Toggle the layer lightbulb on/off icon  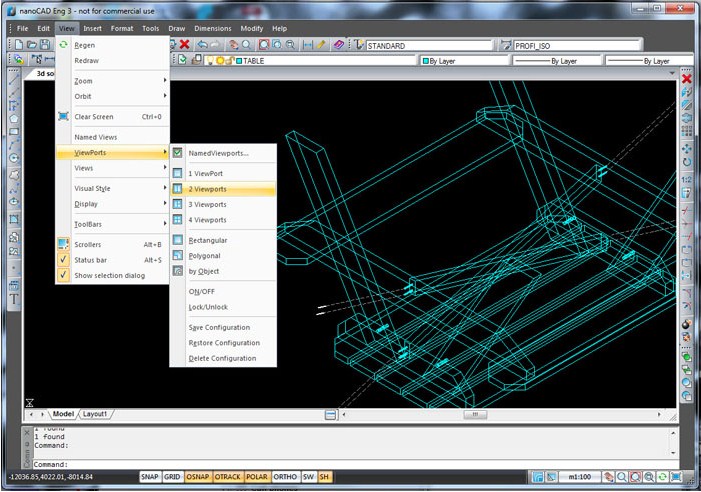[x=210, y=61]
